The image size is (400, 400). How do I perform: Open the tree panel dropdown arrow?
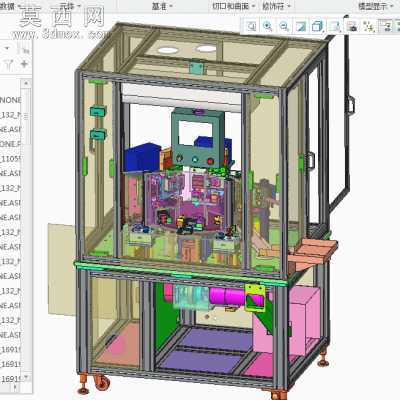tap(7, 49)
